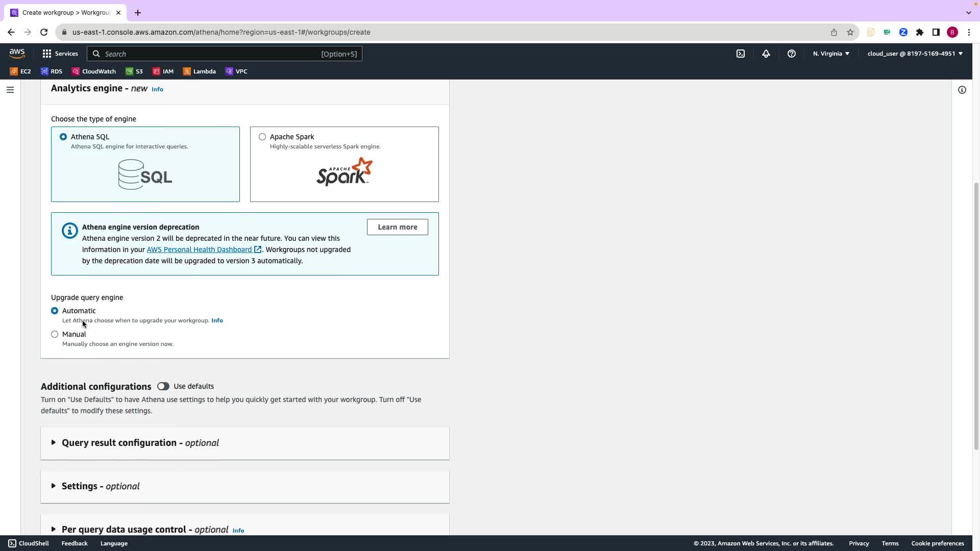This screenshot has width=980, height=551.
Task: Expand the Query result configuration section
Action: pos(140,443)
